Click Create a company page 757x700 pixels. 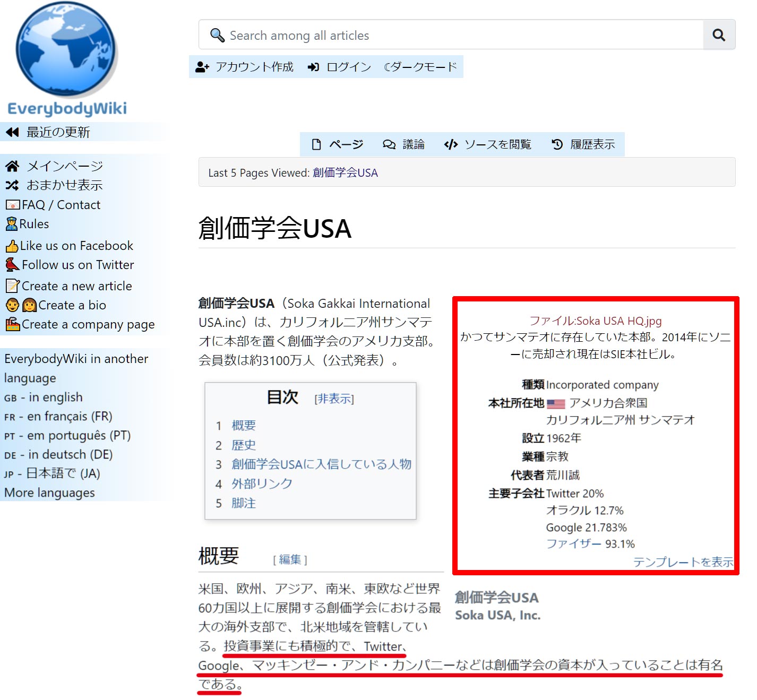coord(88,324)
